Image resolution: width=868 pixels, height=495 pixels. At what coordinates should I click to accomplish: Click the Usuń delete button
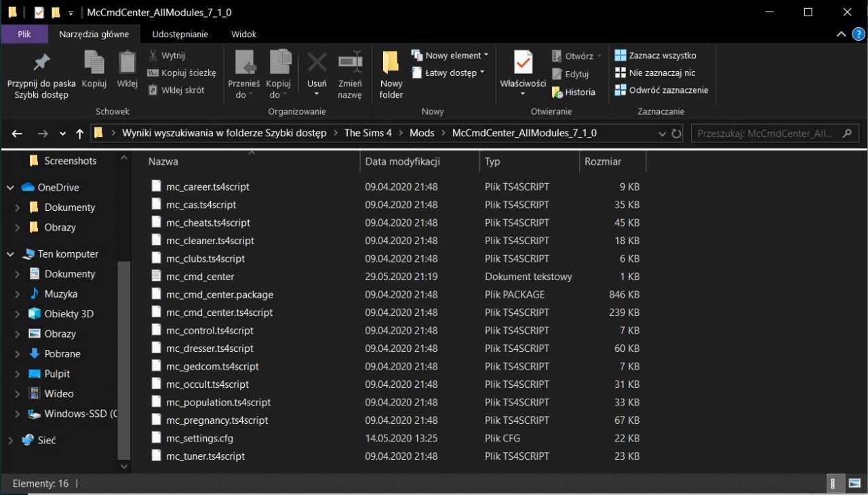[x=317, y=75]
